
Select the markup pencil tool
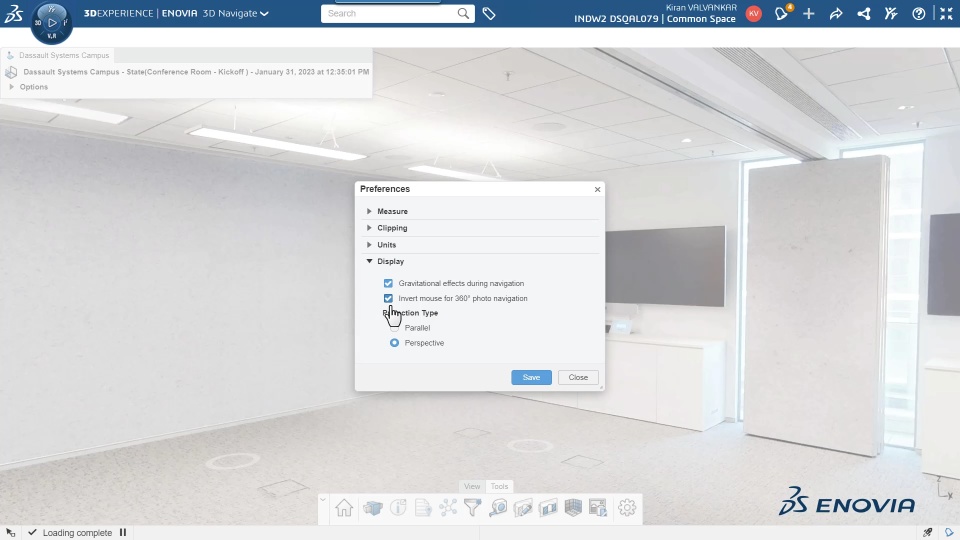tap(523, 508)
